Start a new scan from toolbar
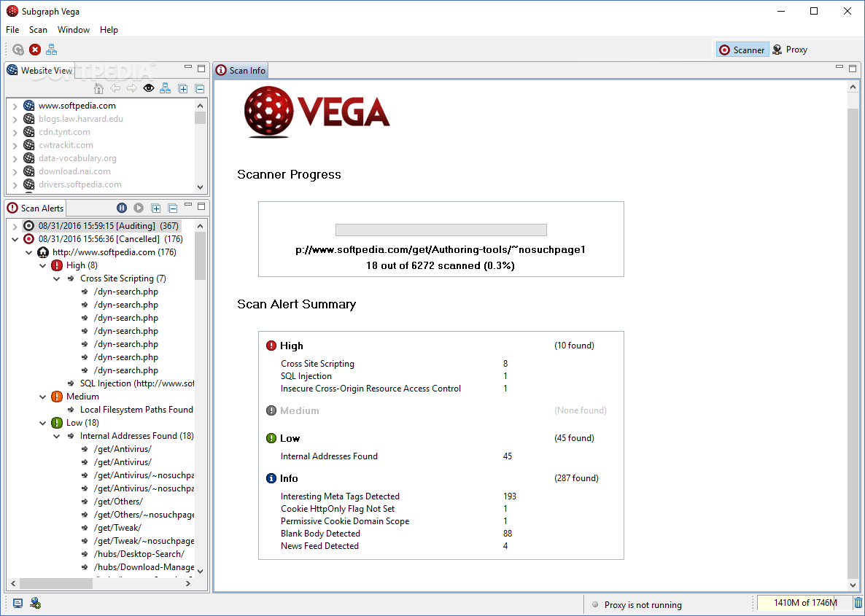This screenshot has width=865, height=616. click(x=18, y=50)
